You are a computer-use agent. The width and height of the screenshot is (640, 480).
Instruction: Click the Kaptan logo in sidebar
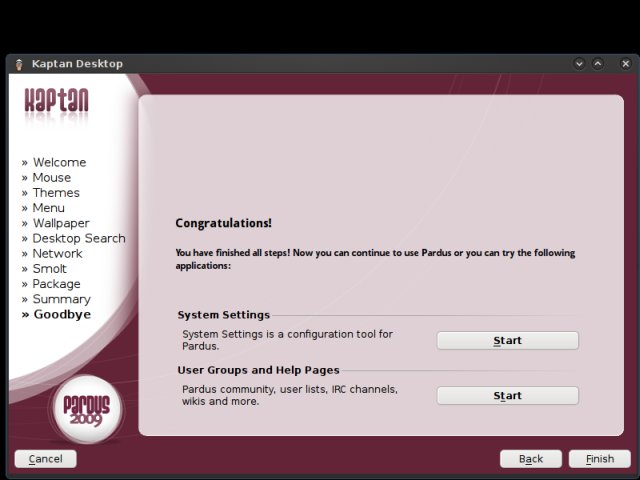pos(56,100)
